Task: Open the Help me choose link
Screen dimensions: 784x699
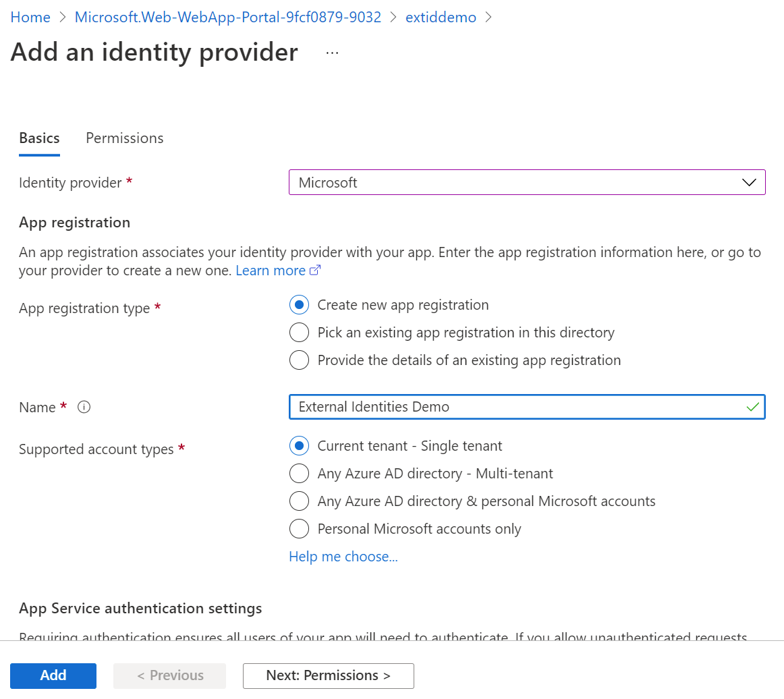Action: (343, 557)
